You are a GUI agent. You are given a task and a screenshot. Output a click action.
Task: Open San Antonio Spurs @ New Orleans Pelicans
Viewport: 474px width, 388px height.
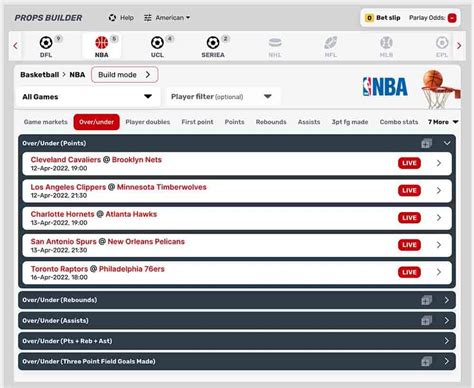237,245
